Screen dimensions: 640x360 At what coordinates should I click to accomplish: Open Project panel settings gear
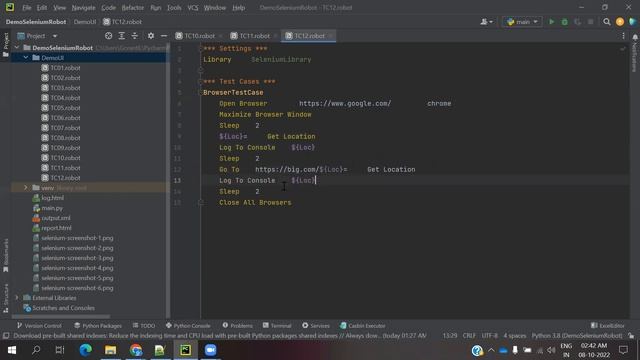(x=151, y=36)
